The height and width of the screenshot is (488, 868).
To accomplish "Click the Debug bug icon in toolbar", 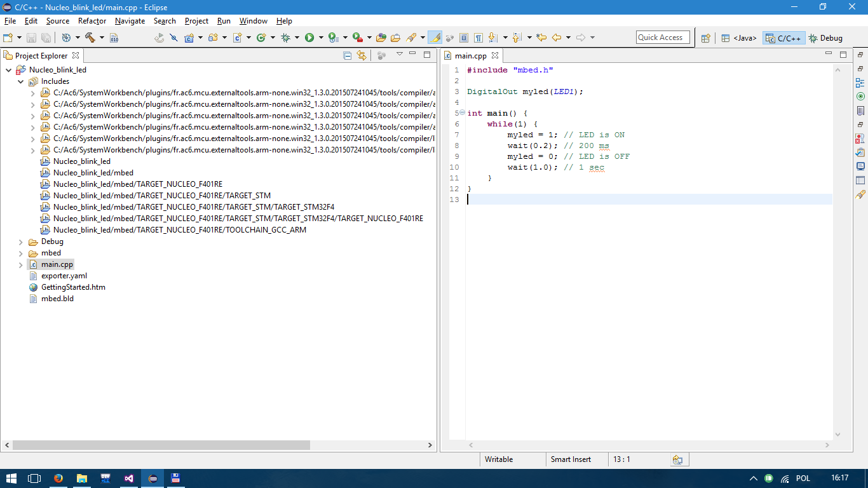I will [285, 37].
